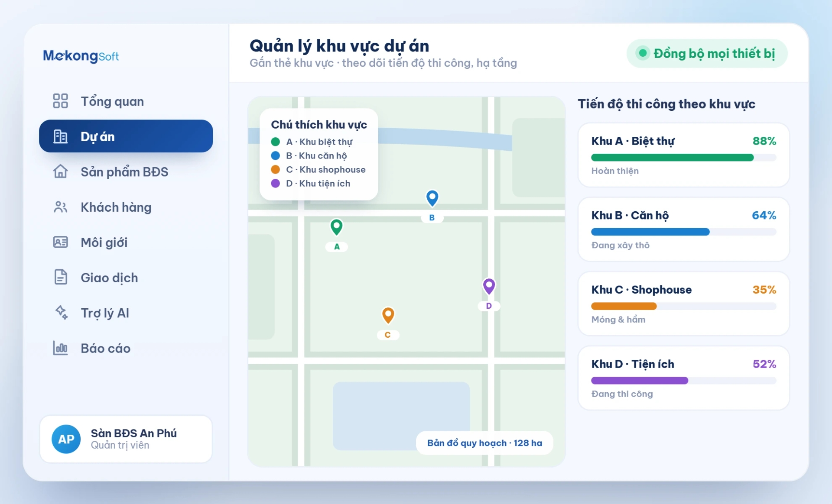832x504 pixels.
Task: Select the orange map pin C
Action: click(388, 315)
